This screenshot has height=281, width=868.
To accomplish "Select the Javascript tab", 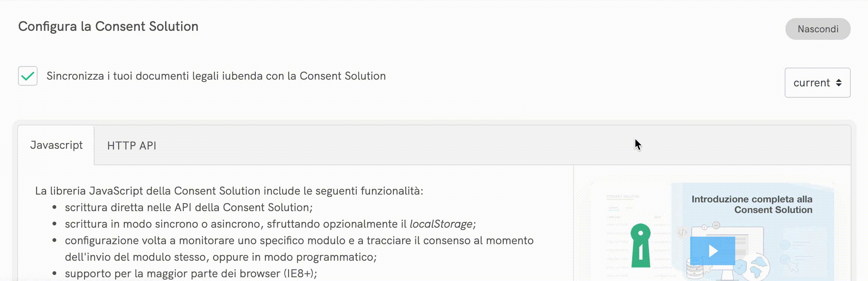I will tap(57, 145).
